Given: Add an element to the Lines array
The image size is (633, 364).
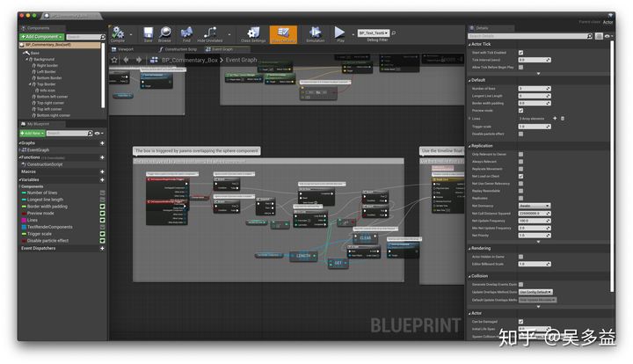Looking at the screenshot, I should point(555,118).
